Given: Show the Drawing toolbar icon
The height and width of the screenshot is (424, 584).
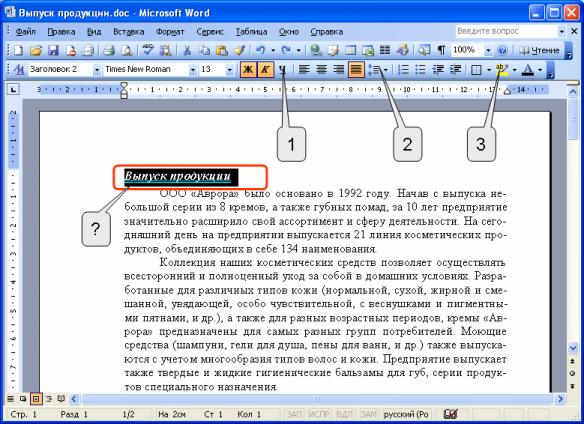Looking at the screenshot, I should pos(402,50).
